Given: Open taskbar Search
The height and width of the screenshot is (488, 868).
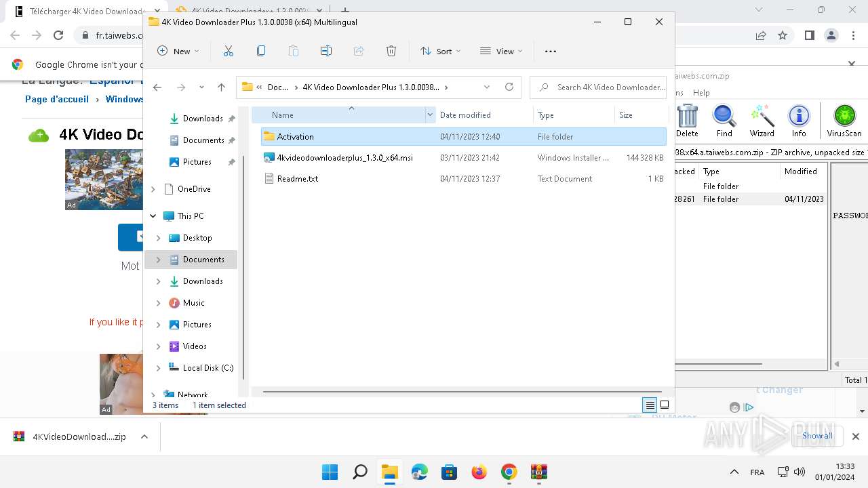Looking at the screenshot, I should (x=360, y=472).
